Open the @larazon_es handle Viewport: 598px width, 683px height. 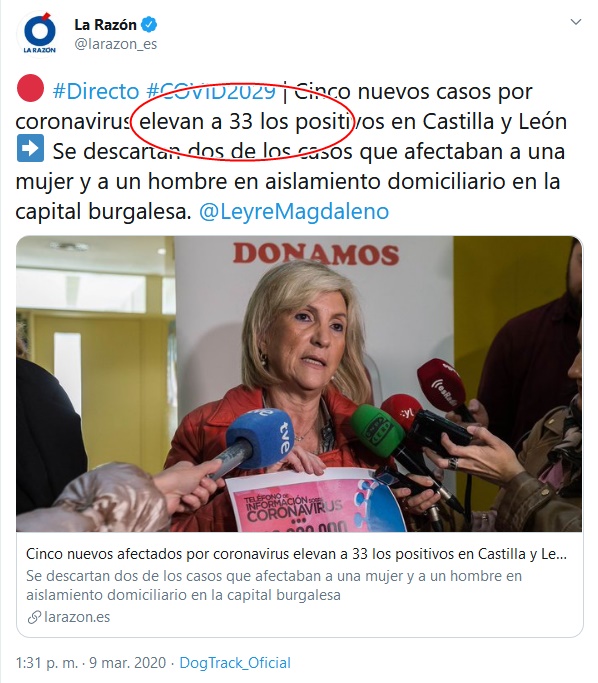pyautogui.click(x=116, y=44)
